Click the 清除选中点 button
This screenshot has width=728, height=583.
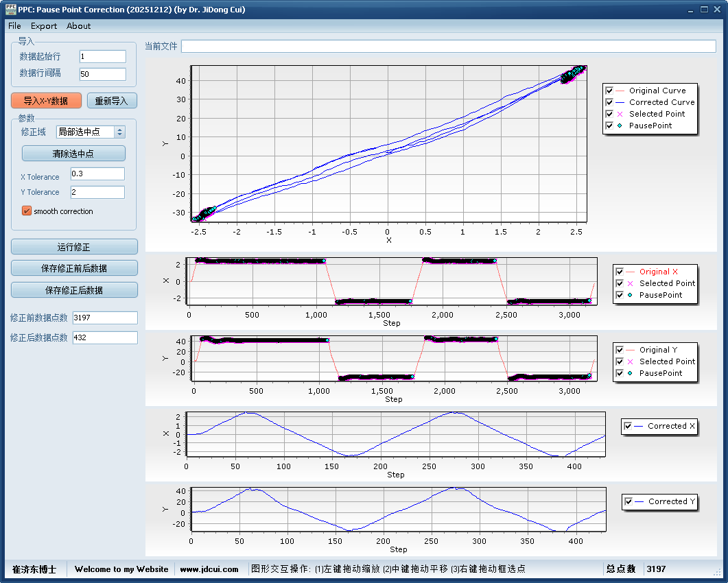[73, 154]
